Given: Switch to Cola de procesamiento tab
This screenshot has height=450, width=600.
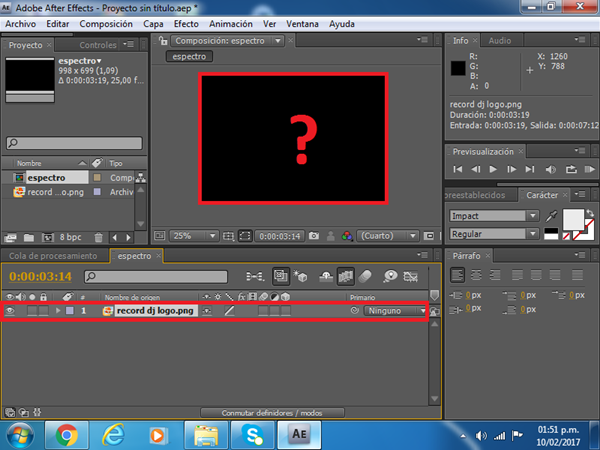Looking at the screenshot, I should (x=53, y=256).
